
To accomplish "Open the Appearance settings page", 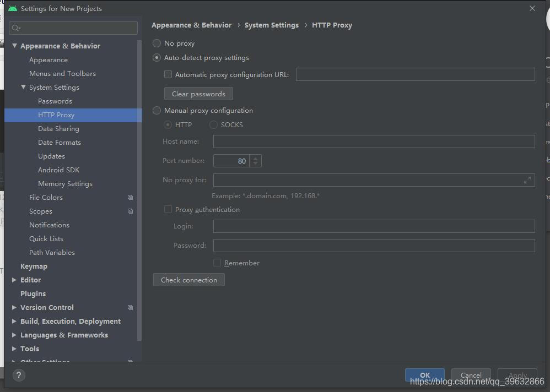I will coord(48,60).
